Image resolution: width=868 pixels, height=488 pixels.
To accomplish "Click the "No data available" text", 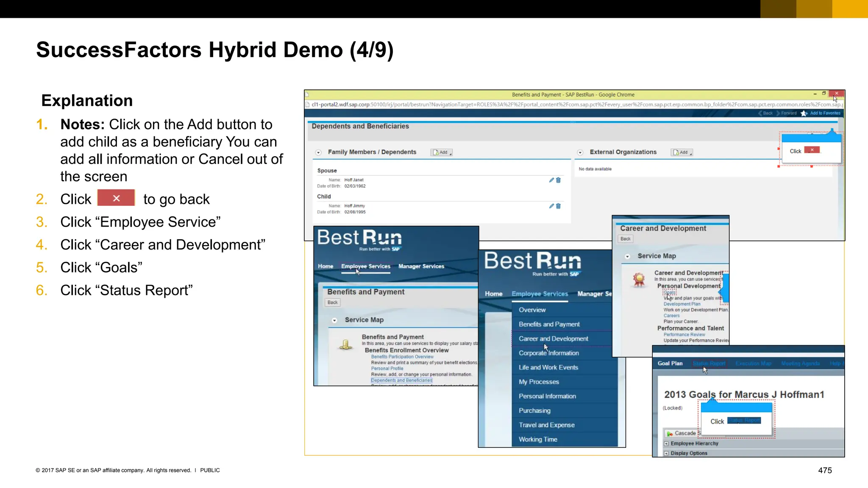I will (x=595, y=169).
